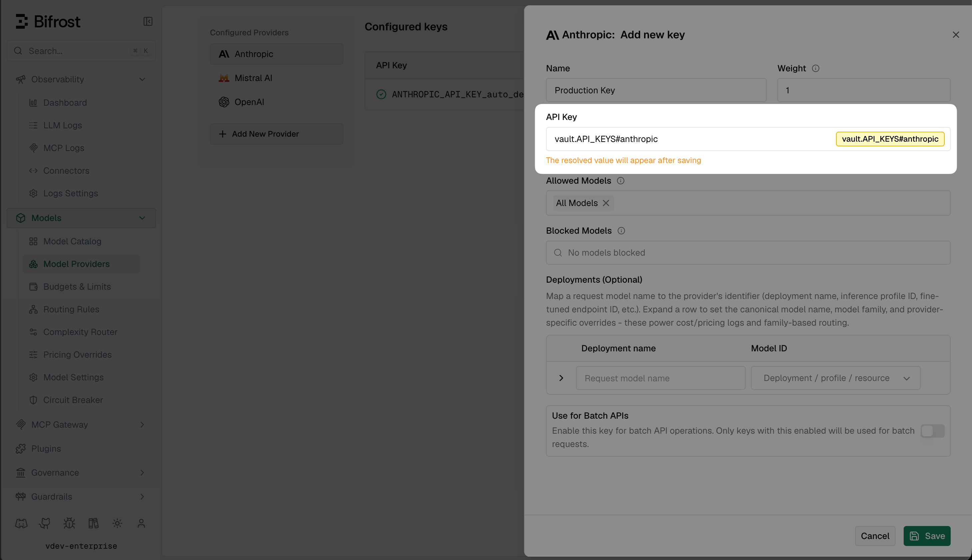Open the Allowed Models selector
The height and width of the screenshot is (560, 972).
[748, 203]
